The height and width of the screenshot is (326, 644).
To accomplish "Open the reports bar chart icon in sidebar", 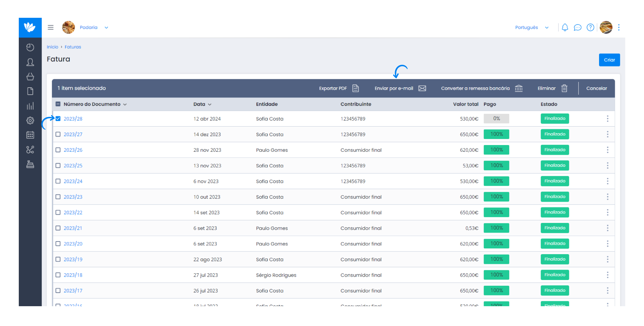I will pyautogui.click(x=30, y=106).
